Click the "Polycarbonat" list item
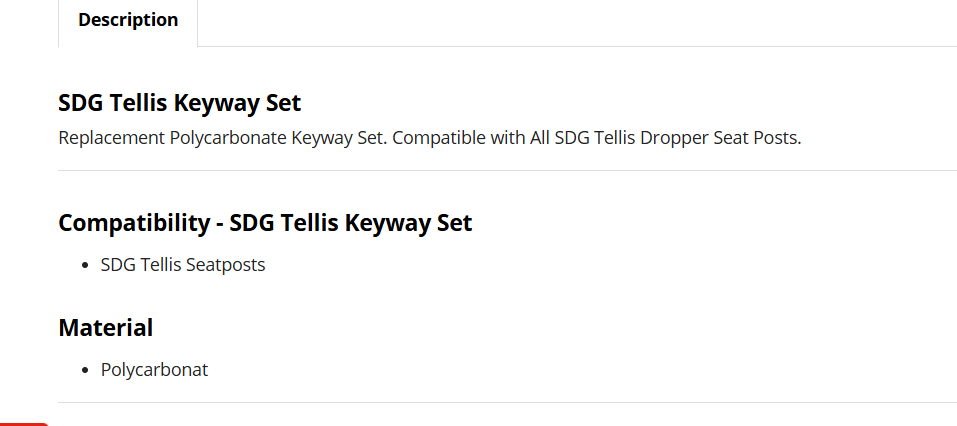Image resolution: width=957 pixels, height=426 pixels. [x=154, y=370]
